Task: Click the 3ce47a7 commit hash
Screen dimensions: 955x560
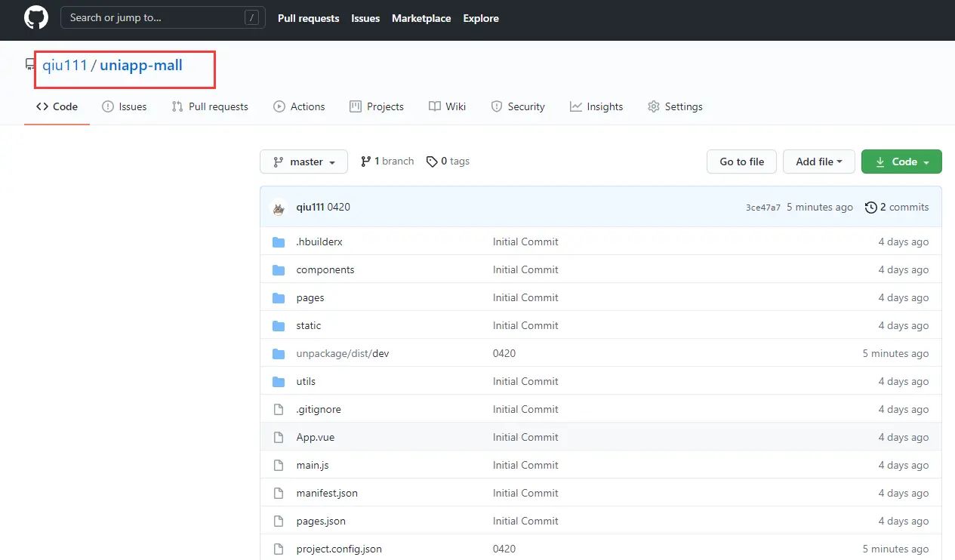Action: click(762, 208)
